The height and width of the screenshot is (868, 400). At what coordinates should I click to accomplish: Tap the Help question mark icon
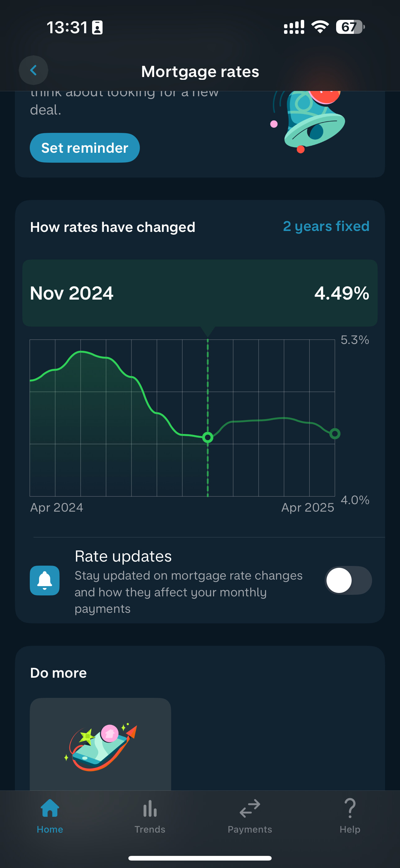[350, 808]
